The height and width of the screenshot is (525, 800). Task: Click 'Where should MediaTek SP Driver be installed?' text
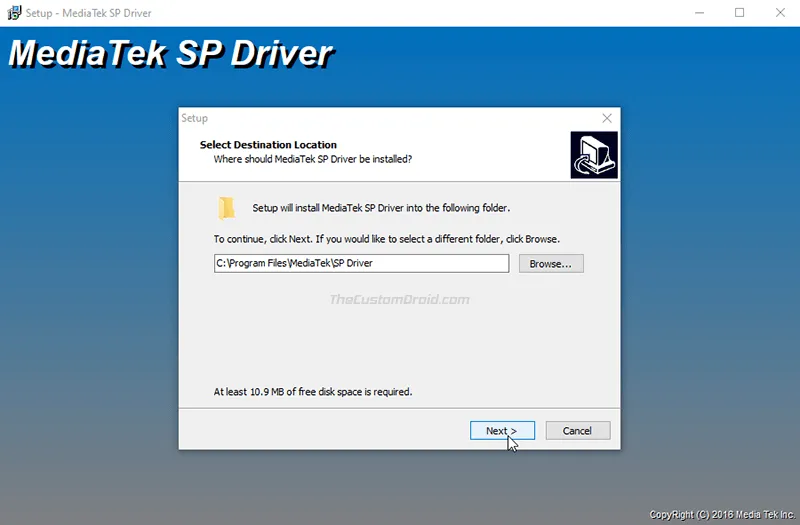coord(313,159)
